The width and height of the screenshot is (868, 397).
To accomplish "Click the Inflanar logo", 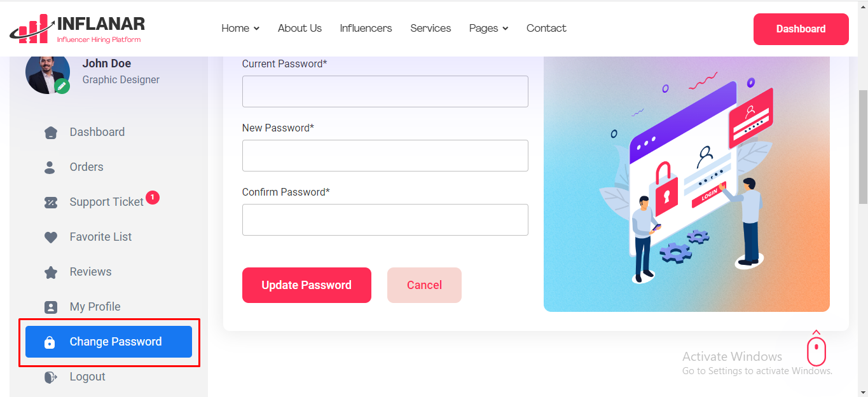I will pos(77,29).
